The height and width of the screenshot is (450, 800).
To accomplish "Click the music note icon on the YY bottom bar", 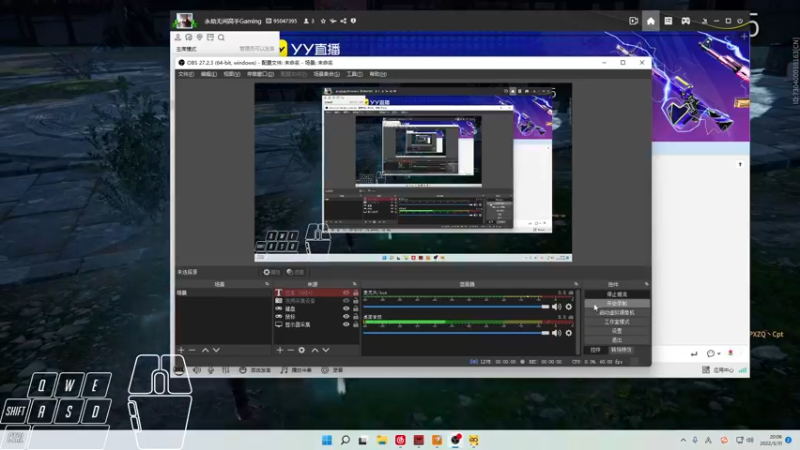I will click(284, 370).
